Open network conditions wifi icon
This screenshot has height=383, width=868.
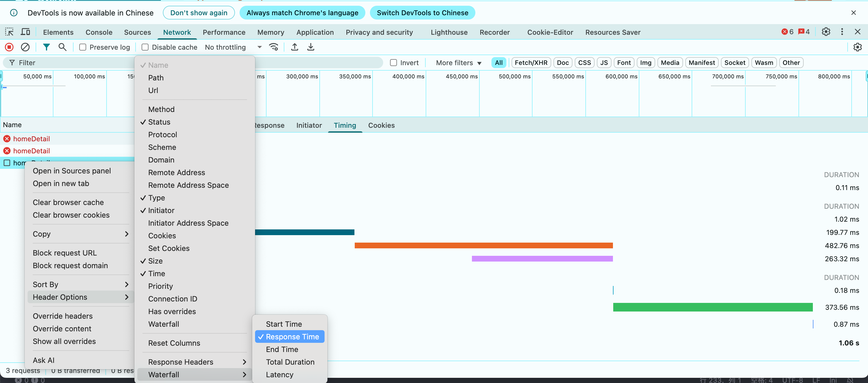pos(274,47)
